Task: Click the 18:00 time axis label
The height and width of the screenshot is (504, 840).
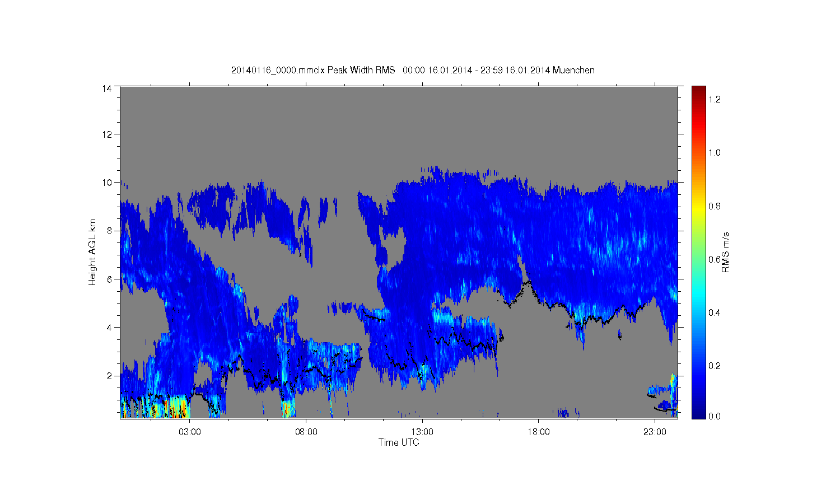Action: (x=539, y=432)
